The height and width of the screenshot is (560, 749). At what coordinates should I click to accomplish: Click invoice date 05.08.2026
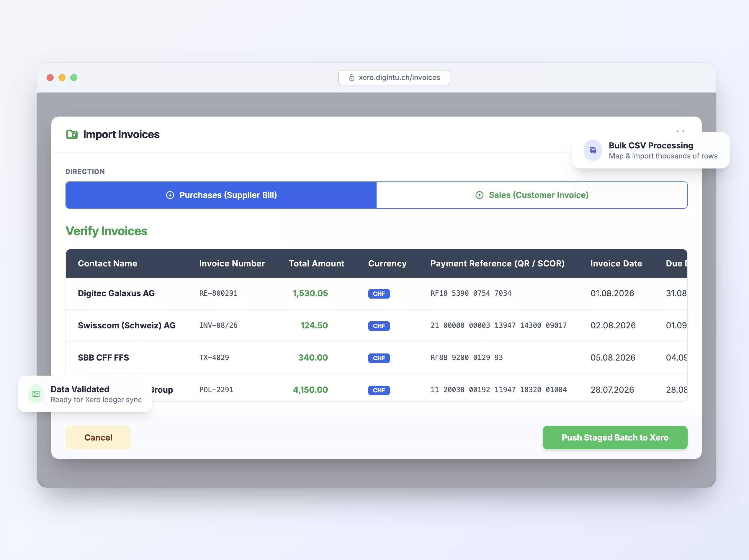point(613,358)
